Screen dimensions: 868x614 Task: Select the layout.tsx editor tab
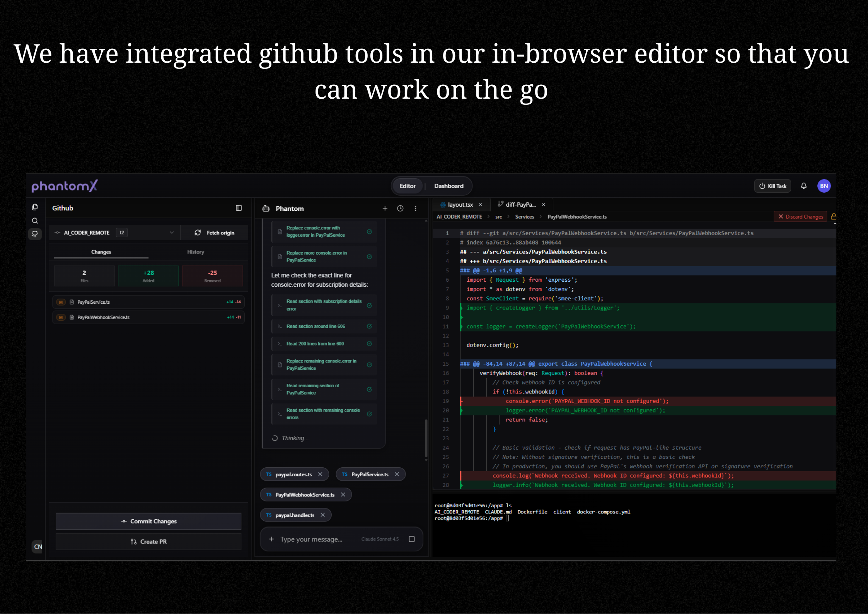[460, 205]
